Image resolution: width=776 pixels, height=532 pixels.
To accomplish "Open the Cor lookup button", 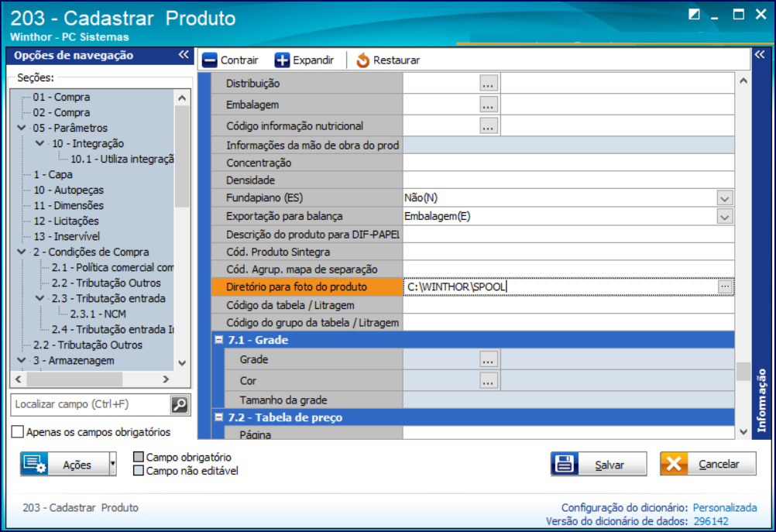I will click(488, 381).
